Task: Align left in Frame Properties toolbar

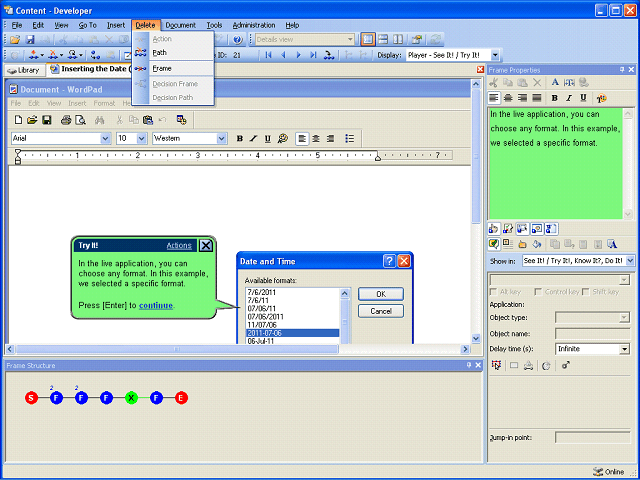Action: click(494, 98)
